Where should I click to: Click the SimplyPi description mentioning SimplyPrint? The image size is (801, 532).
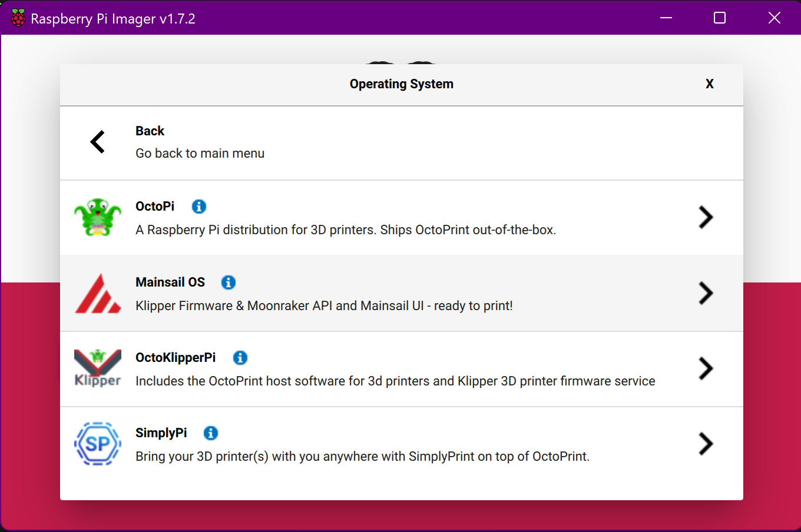click(362, 457)
